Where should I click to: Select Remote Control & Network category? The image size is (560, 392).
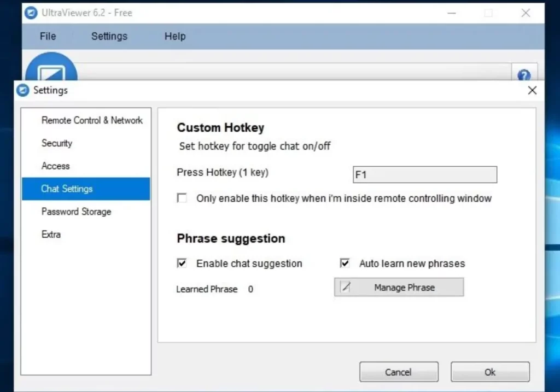86,120
